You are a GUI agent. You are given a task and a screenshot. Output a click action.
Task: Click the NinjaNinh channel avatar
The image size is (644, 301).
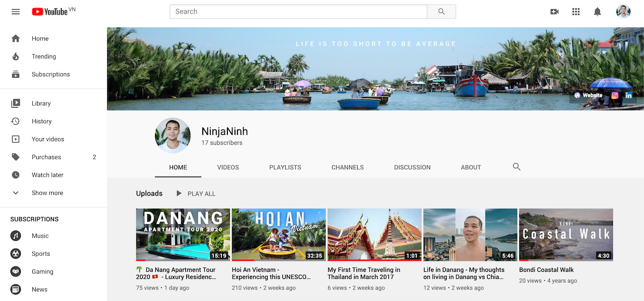click(x=173, y=136)
